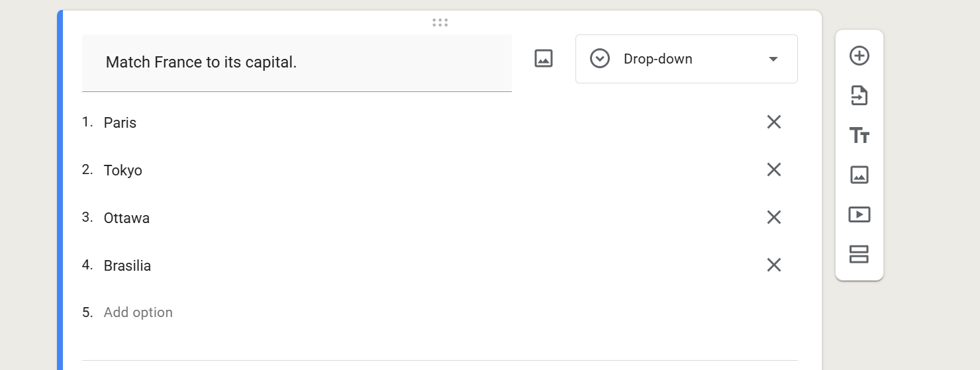Click the drag handle dots above the question

pyautogui.click(x=440, y=23)
